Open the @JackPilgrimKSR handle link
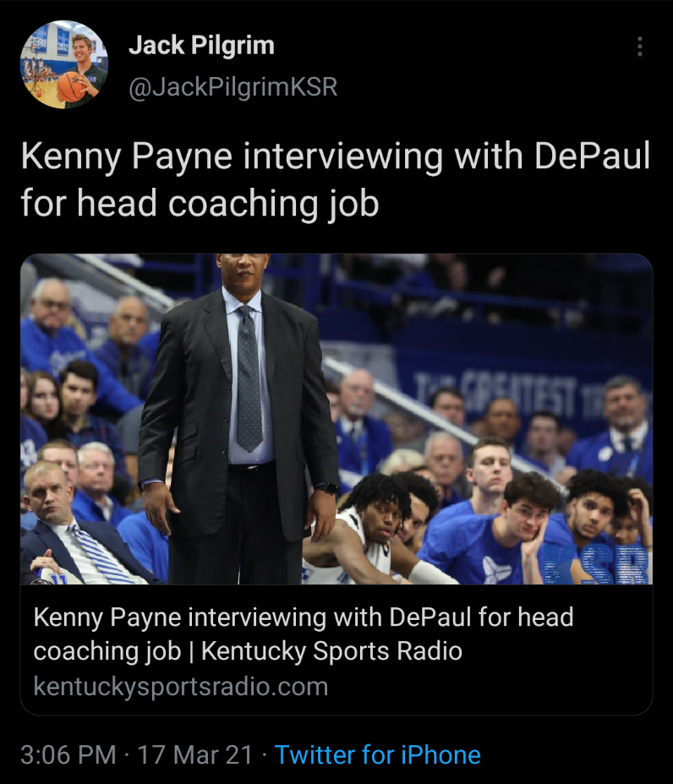The width and height of the screenshot is (673, 784). (233, 86)
